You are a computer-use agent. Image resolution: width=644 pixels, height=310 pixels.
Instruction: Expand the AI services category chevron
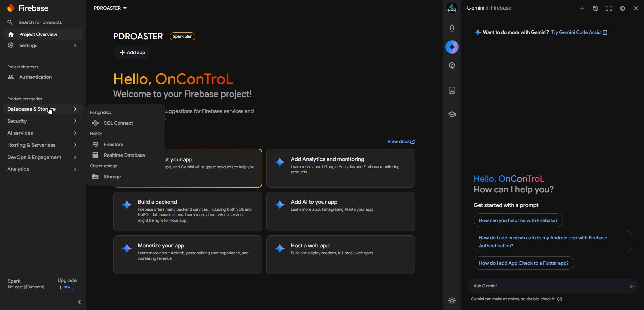75,133
